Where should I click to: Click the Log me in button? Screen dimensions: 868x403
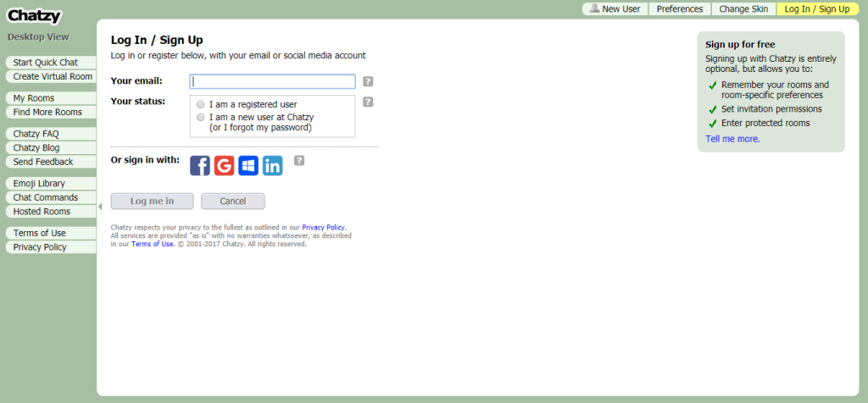[153, 201]
